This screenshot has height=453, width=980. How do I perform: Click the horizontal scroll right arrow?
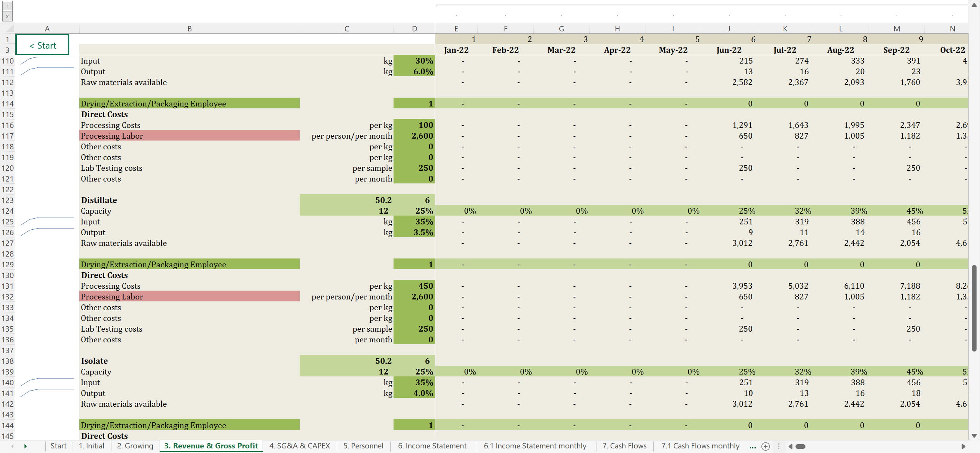963,446
